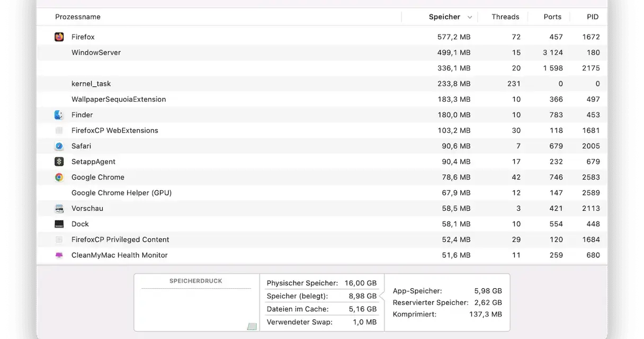Click the FirefoxCP Privileged Content placeholder icon

[59, 239]
